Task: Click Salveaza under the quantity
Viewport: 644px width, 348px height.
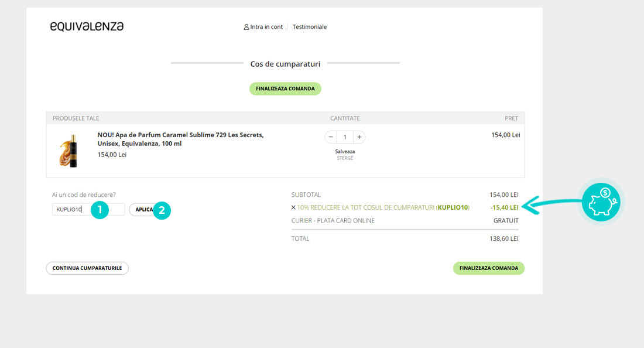Action: (345, 151)
